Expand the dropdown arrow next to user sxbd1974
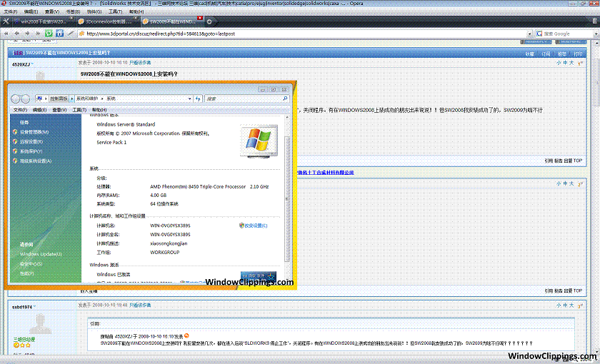Screen dimensions: 600x364 [34, 307]
